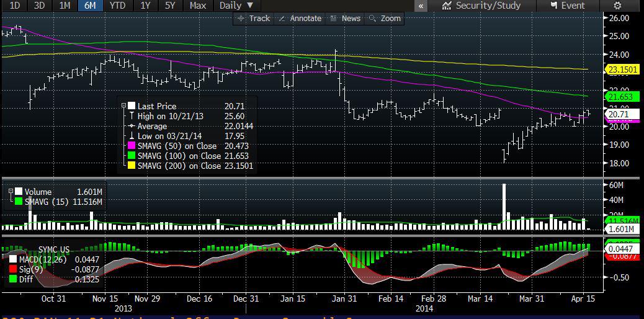Switch to the 1Y time range
This screenshot has height=319, width=644.
[146, 6]
